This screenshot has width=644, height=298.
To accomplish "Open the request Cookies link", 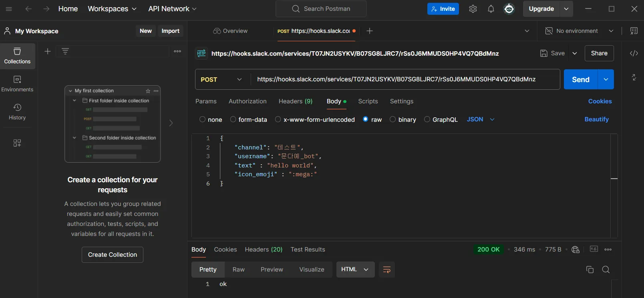I will [600, 101].
